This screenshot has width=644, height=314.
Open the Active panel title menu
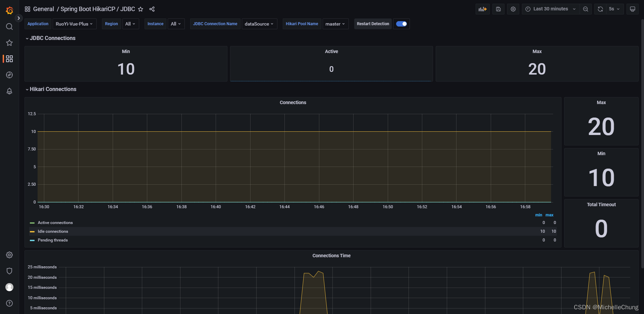[x=331, y=51]
